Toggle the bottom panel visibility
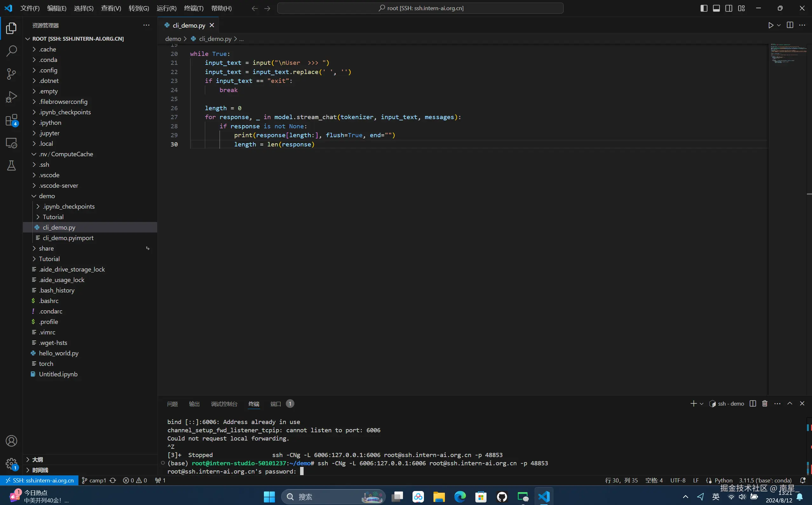This screenshot has width=812, height=505. (x=716, y=8)
